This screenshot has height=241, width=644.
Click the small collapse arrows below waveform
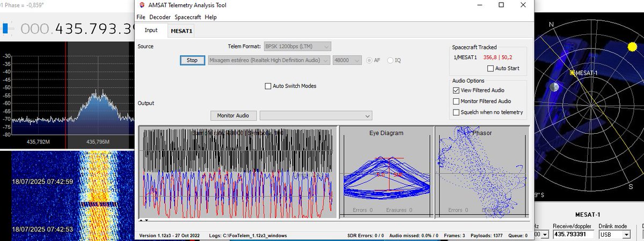(x=144, y=221)
